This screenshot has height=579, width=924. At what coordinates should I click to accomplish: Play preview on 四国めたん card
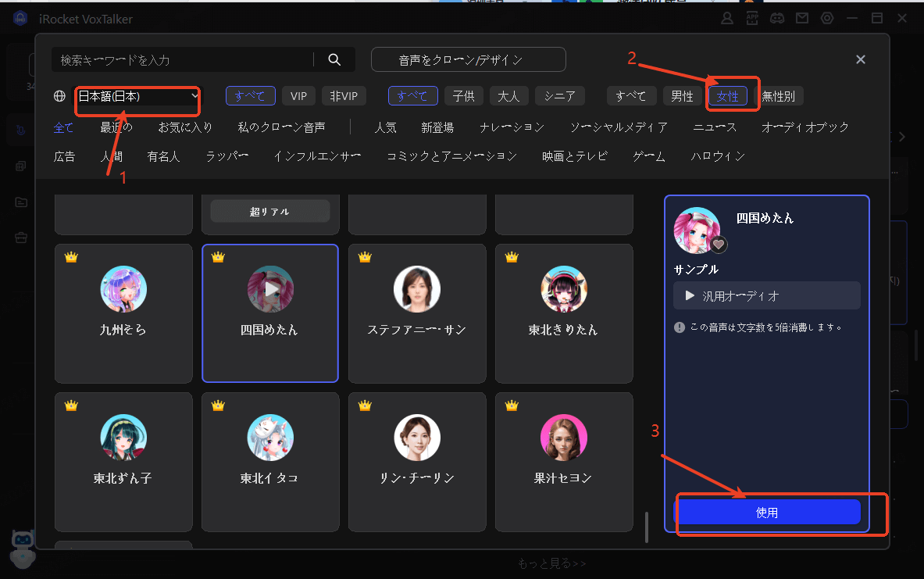tap(270, 289)
